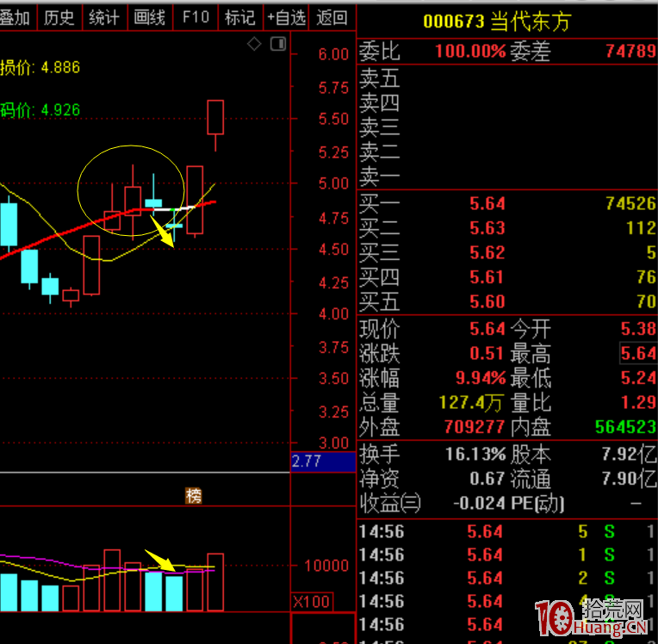Click the tallest red volume bar
This screenshot has width=658, height=644.
click(x=112, y=579)
